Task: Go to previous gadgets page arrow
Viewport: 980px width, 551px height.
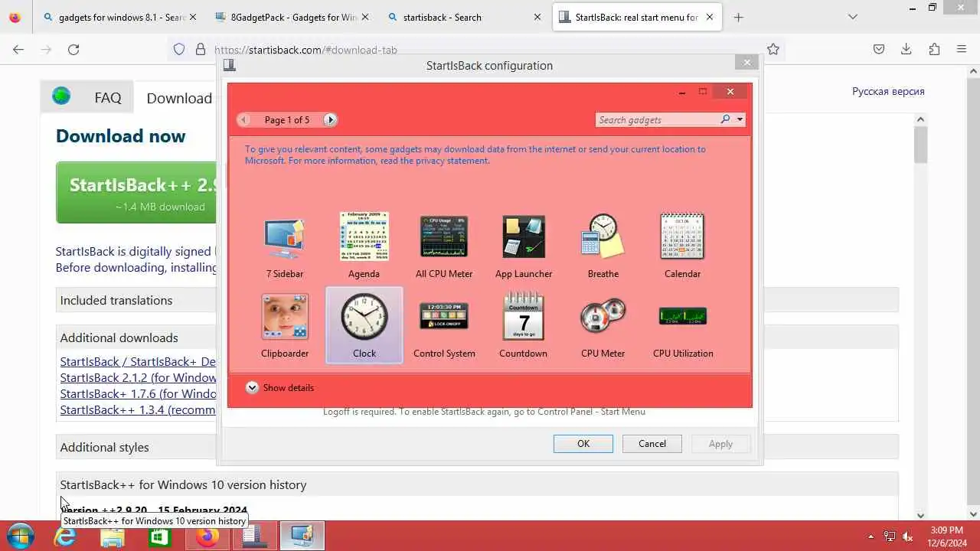Action: click(x=244, y=119)
